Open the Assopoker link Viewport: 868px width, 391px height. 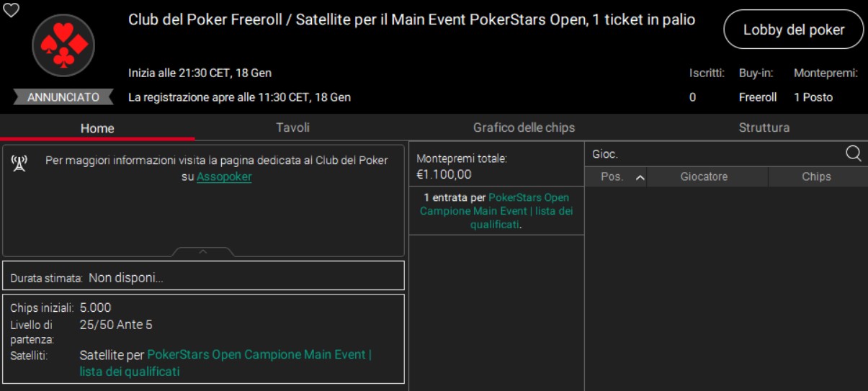click(x=224, y=176)
